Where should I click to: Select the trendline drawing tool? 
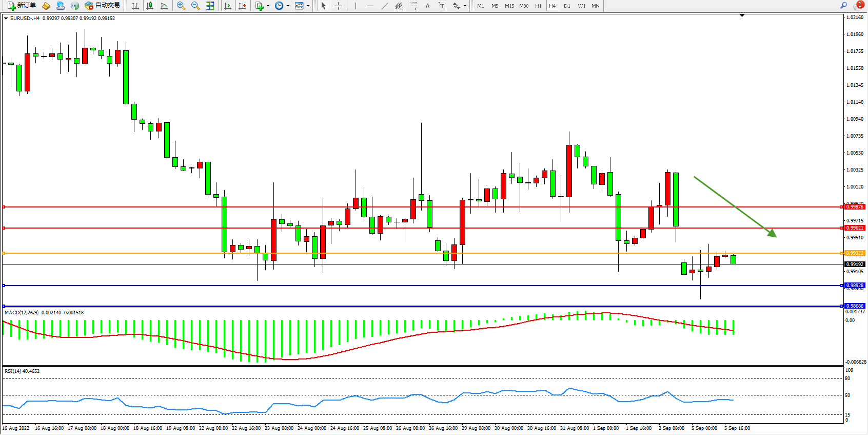384,6
